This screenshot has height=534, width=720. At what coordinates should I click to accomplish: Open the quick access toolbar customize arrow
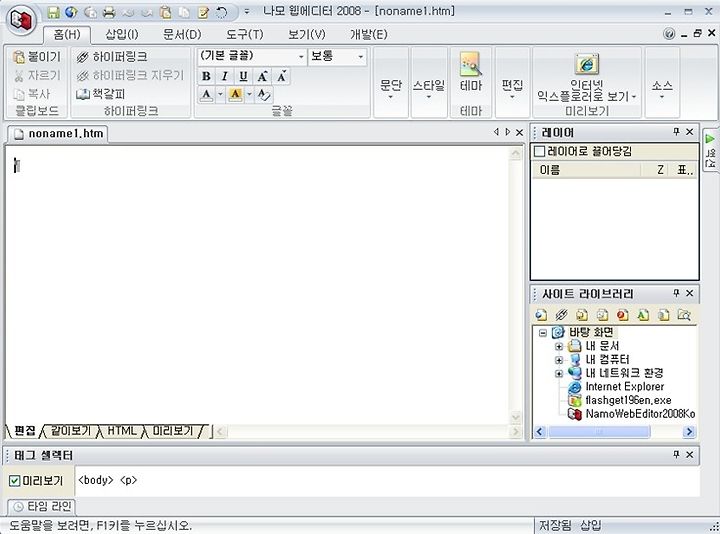coord(247,11)
